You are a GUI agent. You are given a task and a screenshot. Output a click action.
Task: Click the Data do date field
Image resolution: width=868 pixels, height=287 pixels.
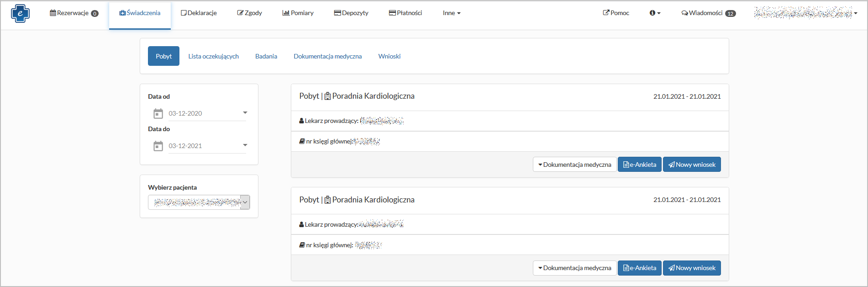(203, 146)
